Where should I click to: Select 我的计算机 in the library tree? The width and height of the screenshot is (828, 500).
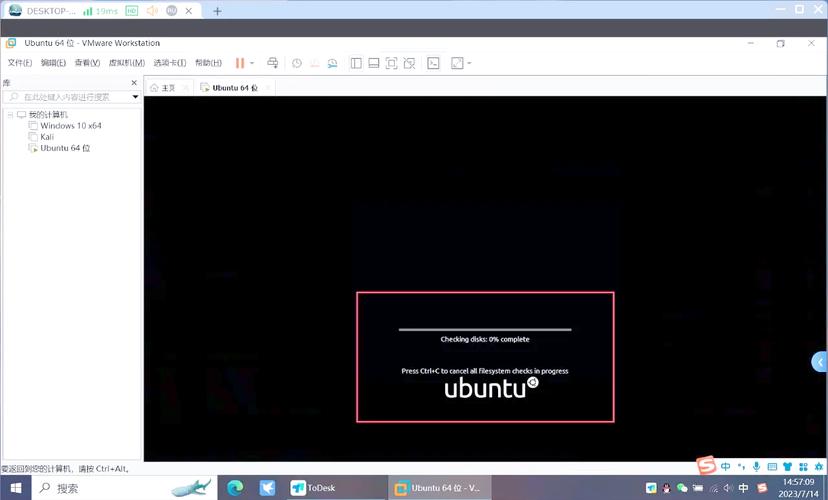click(48, 115)
